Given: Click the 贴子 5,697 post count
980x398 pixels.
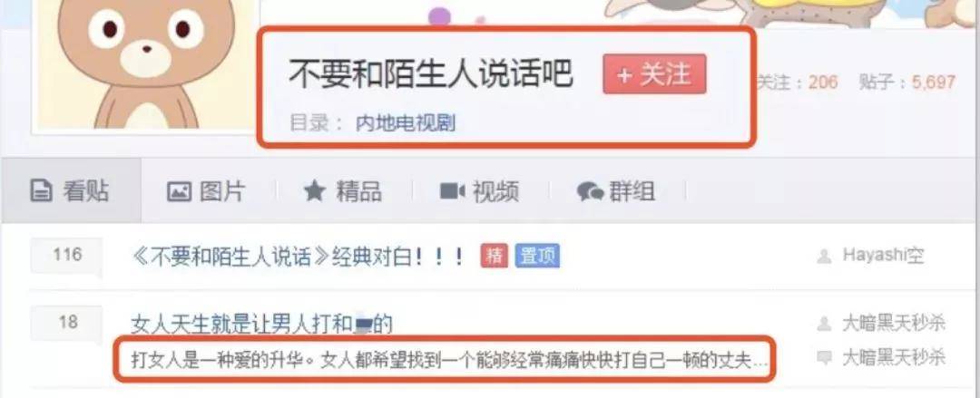Looking at the screenshot, I should [x=907, y=82].
